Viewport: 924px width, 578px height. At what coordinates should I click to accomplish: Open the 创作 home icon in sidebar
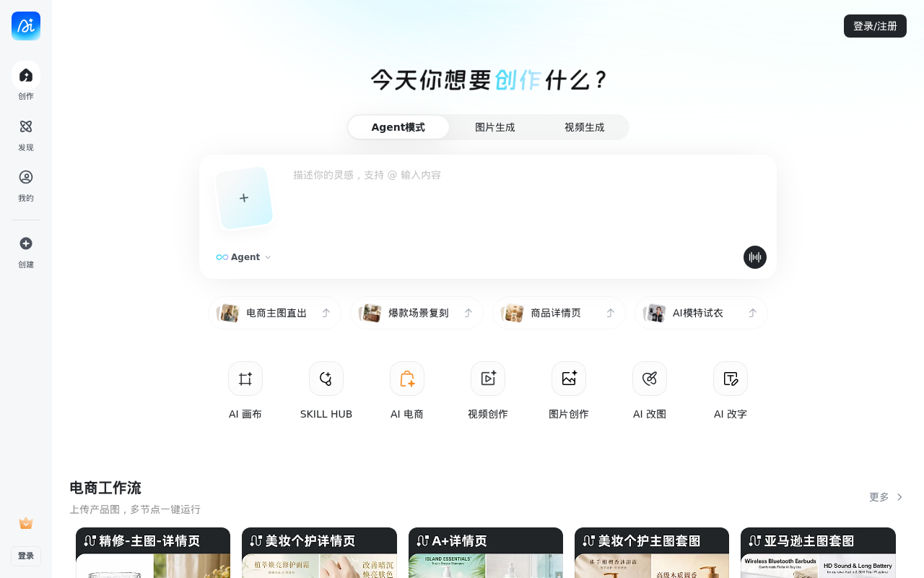point(26,75)
